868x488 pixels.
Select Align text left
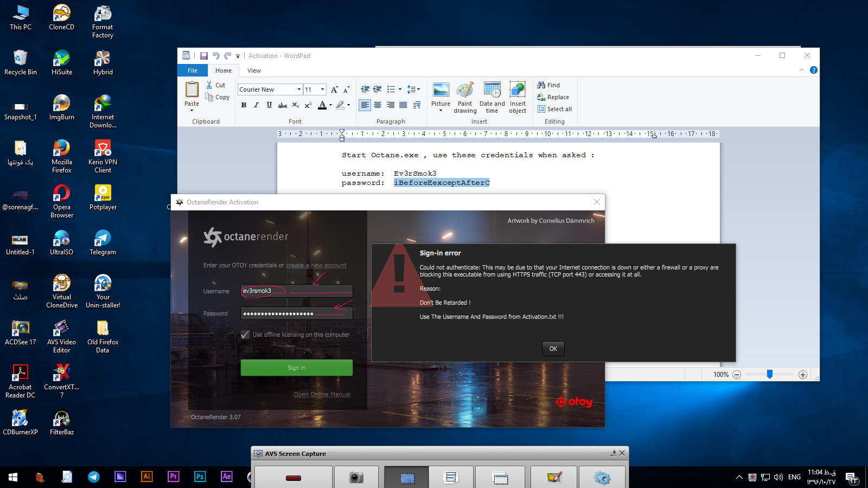(x=365, y=105)
